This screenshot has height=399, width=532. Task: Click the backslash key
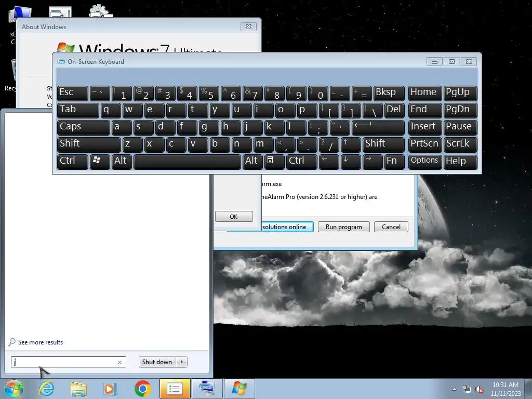(x=373, y=110)
